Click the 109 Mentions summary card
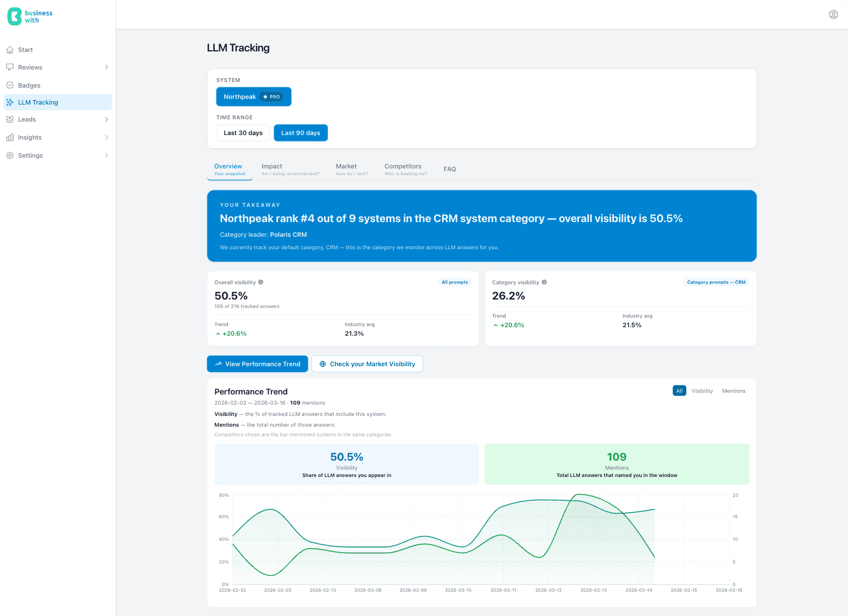Image resolution: width=848 pixels, height=616 pixels. (x=617, y=464)
